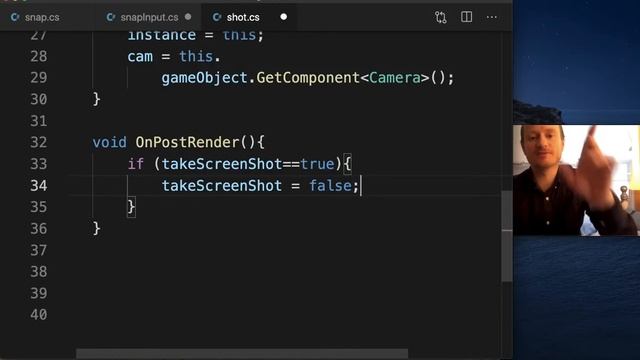Click the C# file icon on shot.cs
Viewport: 640px width, 360px height.
click(x=217, y=17)
